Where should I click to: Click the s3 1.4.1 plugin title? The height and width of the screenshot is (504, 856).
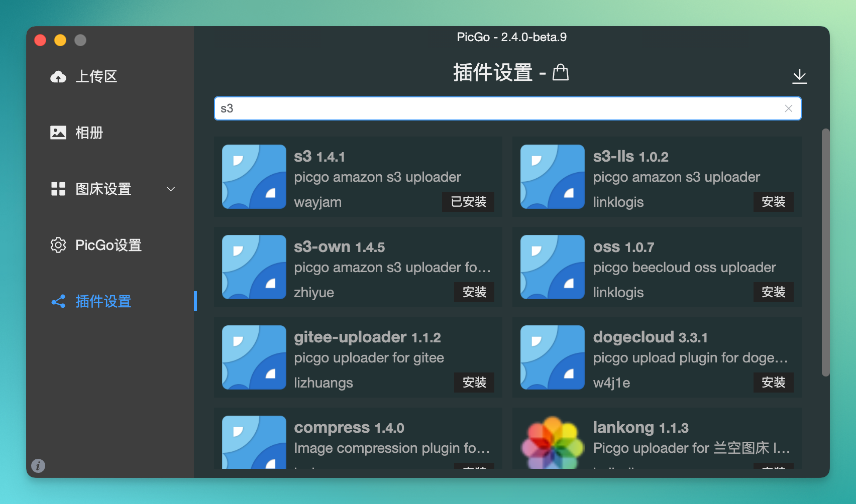[319, 157]
